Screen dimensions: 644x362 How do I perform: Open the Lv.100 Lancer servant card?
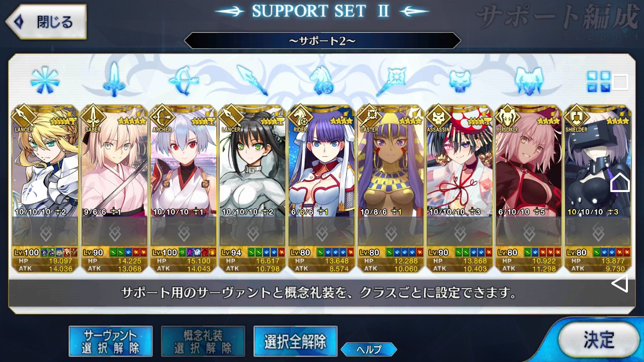pyautogui.click(x=44, y=189)
